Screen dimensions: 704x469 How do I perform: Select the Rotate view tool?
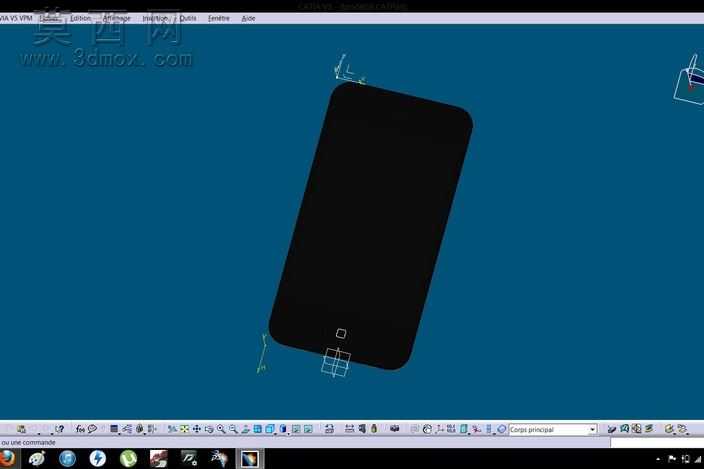(x=209, y=429)
